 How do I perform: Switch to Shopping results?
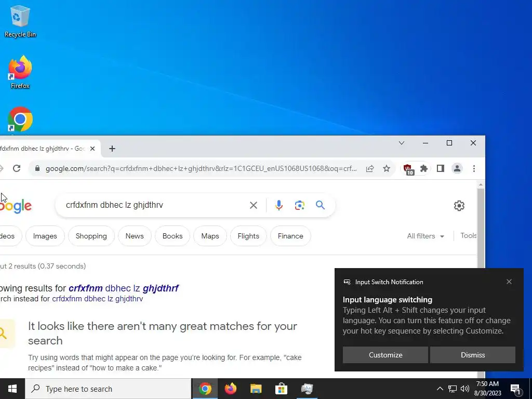91,236
